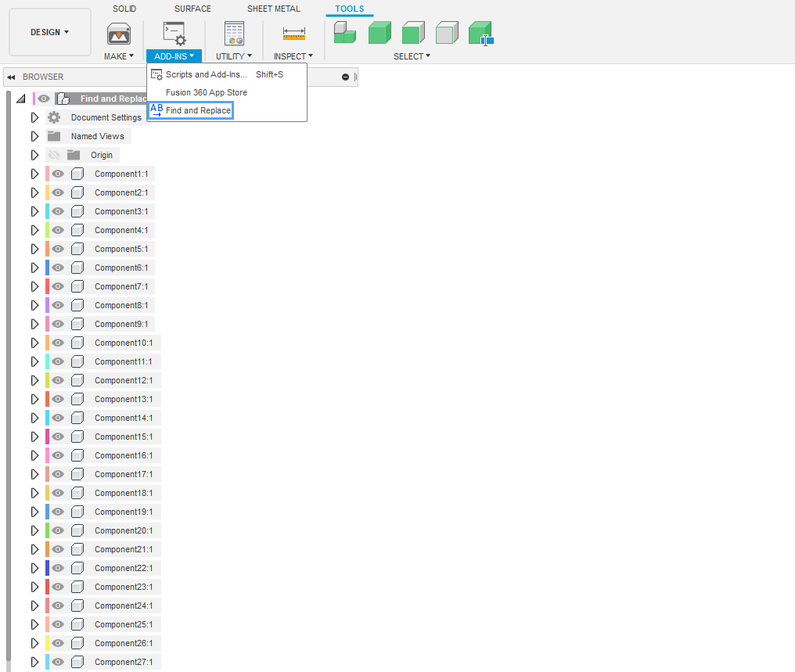The image size is (795, 672).
Task: Select Component20:1 in the browser tree
Action: pos(124,530)
